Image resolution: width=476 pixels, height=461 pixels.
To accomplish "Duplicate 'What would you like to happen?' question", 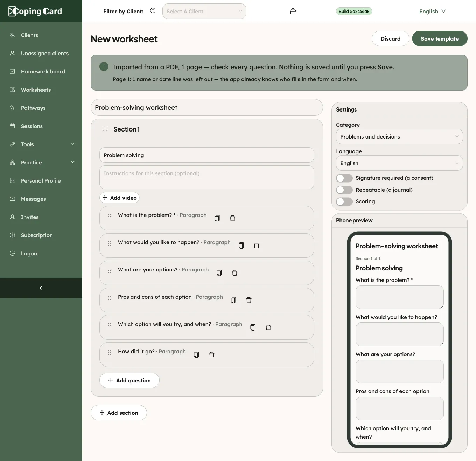I will click(x=241, y=246).
